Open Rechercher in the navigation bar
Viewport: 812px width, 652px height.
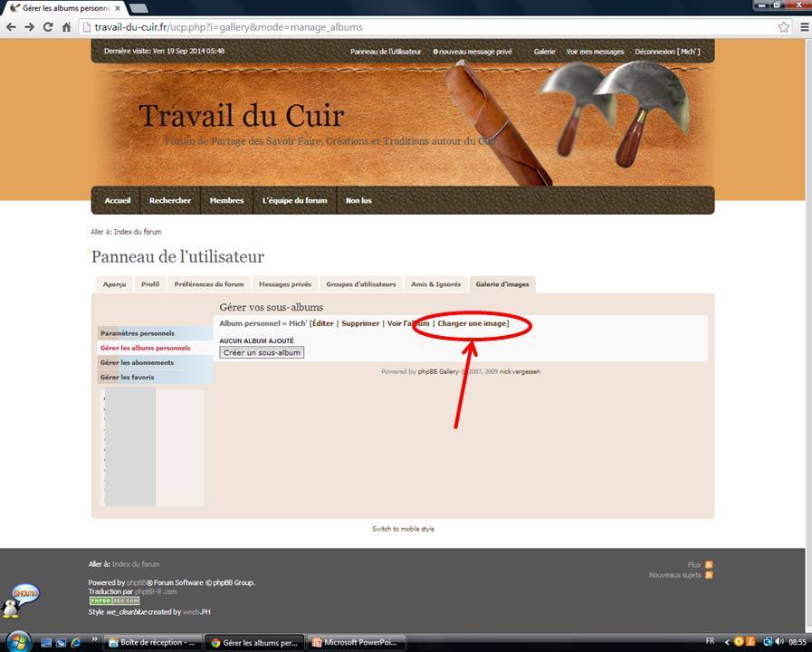coord(170,200)
